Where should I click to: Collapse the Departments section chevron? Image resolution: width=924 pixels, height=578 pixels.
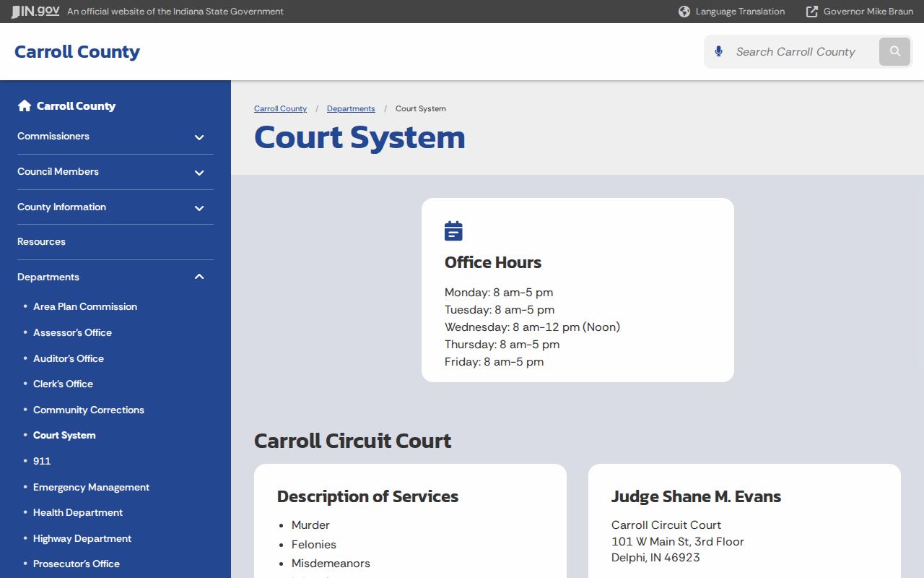(x=199, y=277)
